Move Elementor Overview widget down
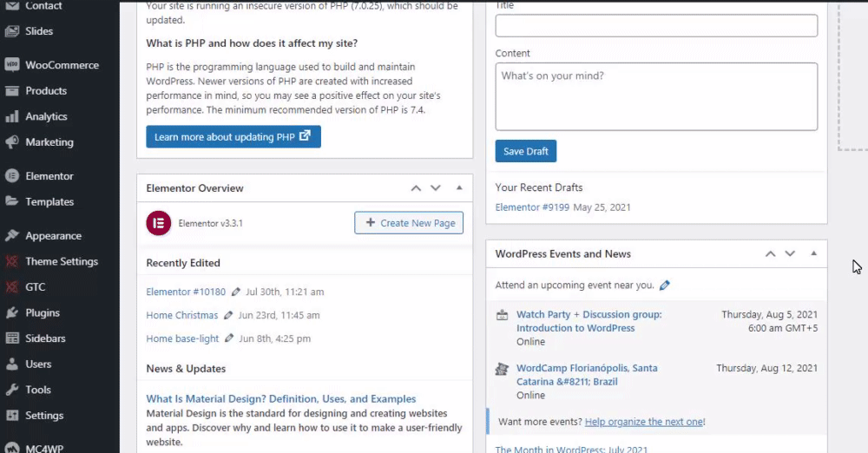This screenshot has width=868, height=453. (x=436, y=188)
